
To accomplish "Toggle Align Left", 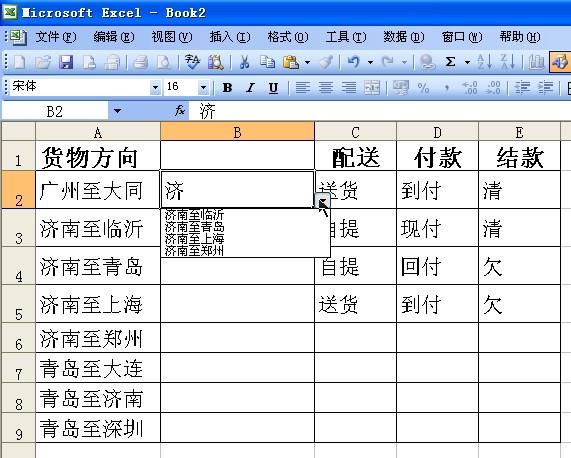I will [302, 88].
